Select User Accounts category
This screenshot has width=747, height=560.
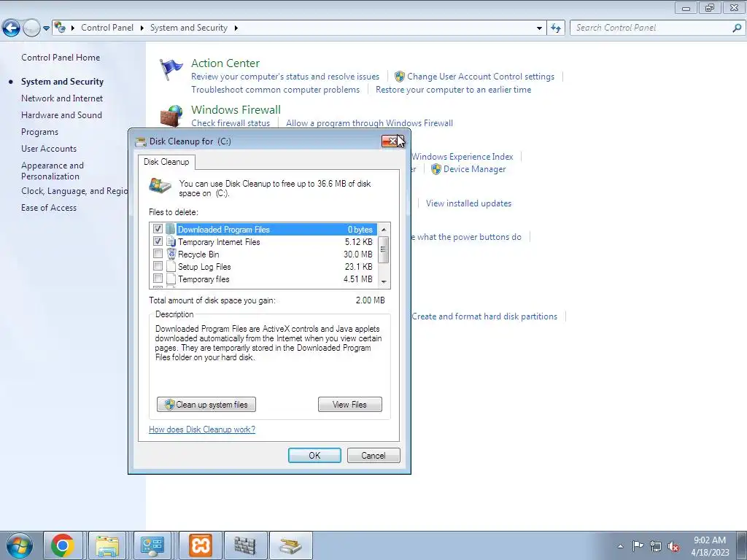49,149
